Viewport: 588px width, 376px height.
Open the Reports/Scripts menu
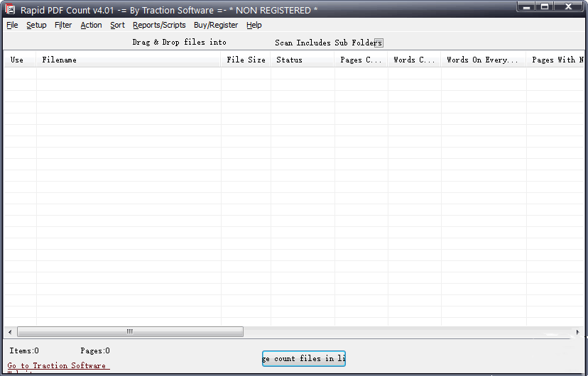click(x=159, y=25)
